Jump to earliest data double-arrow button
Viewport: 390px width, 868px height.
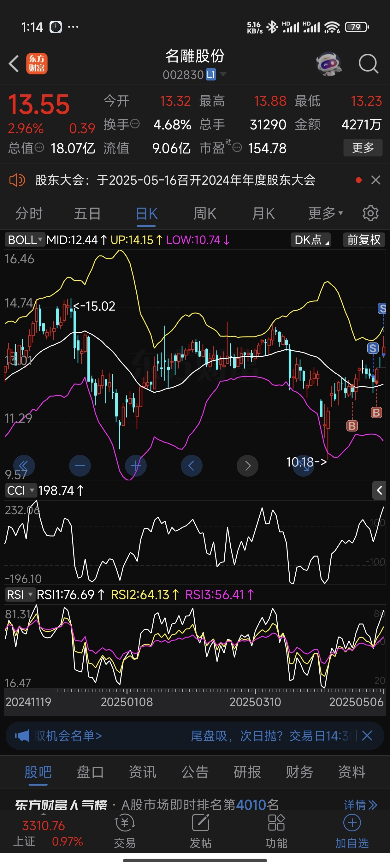click(x=24, y=466)
